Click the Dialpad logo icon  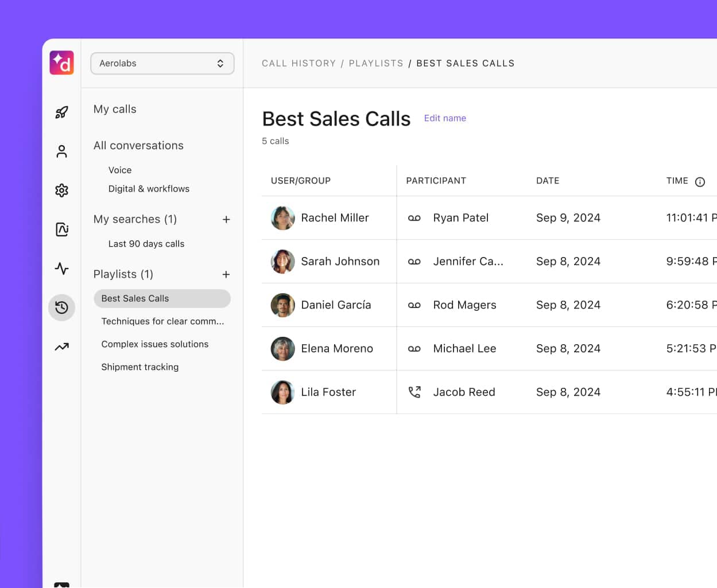coord(61,63)
